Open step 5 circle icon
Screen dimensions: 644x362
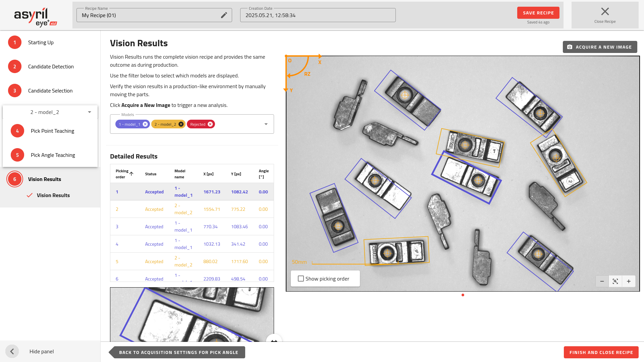(x=17, y=155)
